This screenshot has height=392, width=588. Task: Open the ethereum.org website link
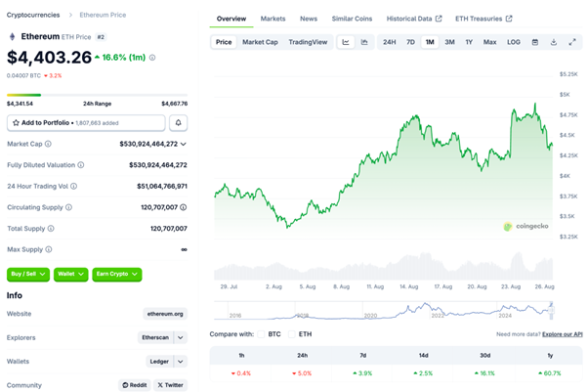[165, 314]
